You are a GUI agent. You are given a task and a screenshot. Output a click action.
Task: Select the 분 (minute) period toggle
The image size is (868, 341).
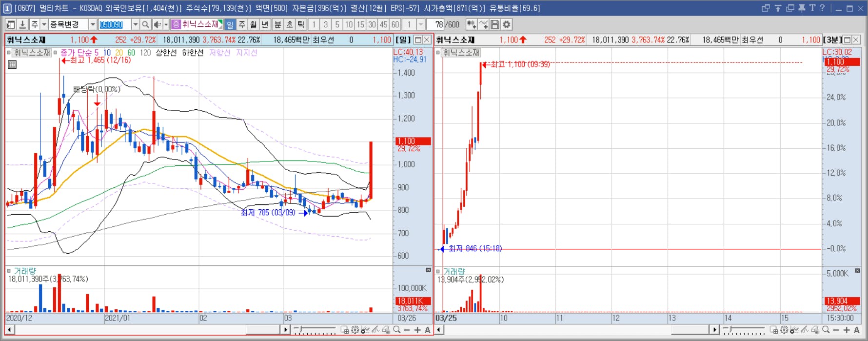pos(278,24)
